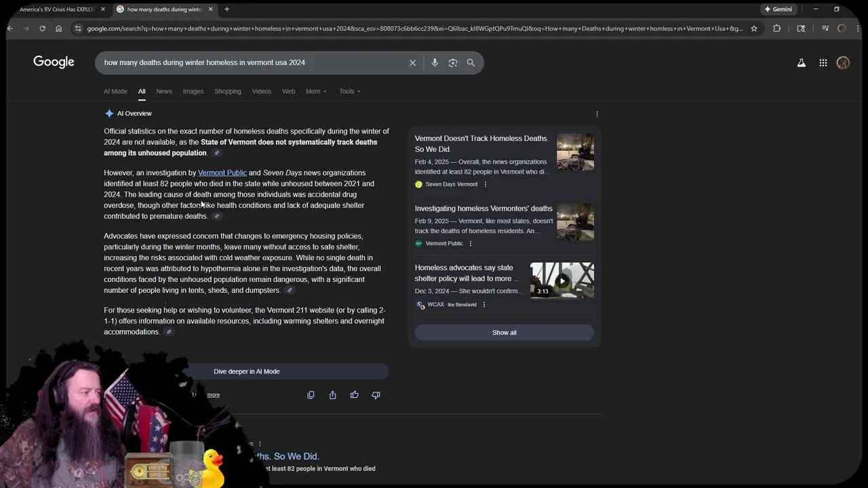Play the WCAX video thumbnail
868x488 pixels.
562,281
